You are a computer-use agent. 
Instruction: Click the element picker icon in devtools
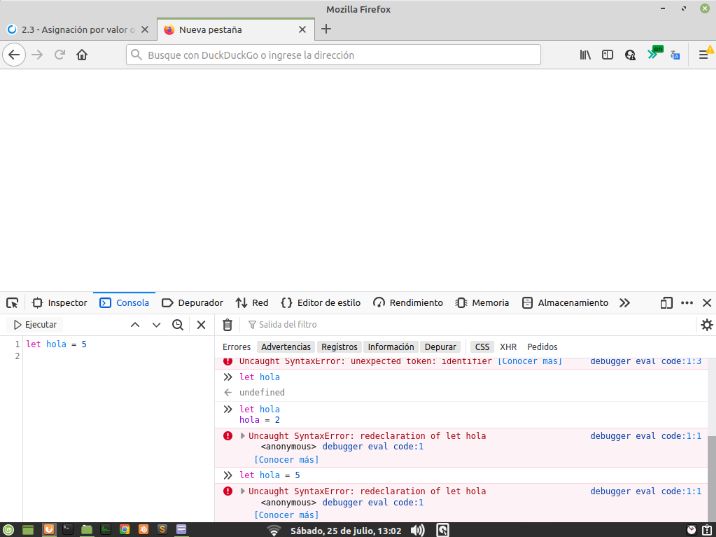point(12,303)
